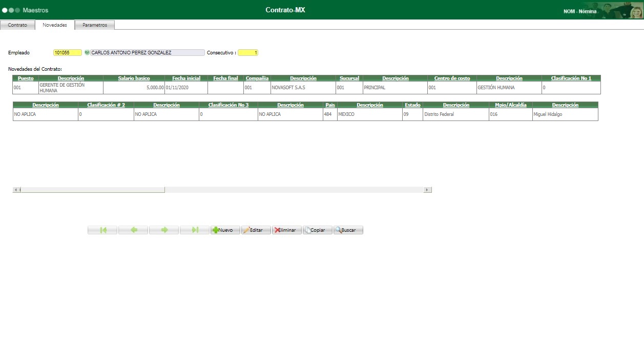Click the Maestros menu dots
Image resolution: width=644 pixels, height=361 pixels.
(x=11, y=10)
